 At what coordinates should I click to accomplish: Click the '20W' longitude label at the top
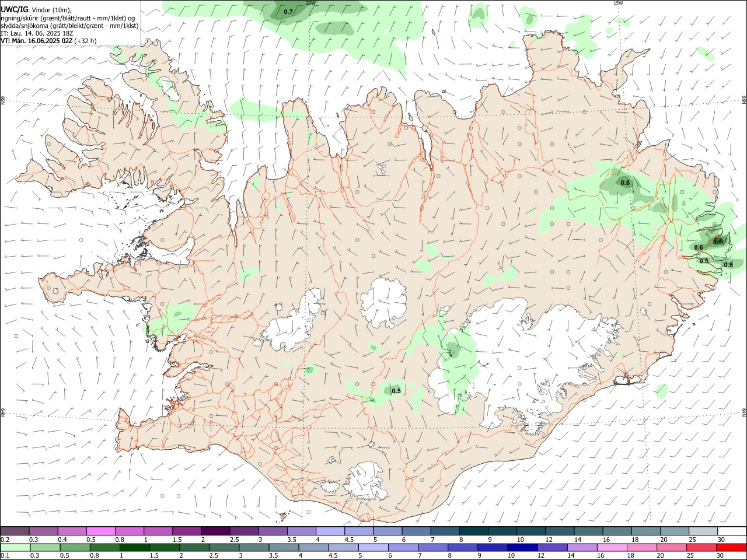pyautogui.click(x=310, y=3)
